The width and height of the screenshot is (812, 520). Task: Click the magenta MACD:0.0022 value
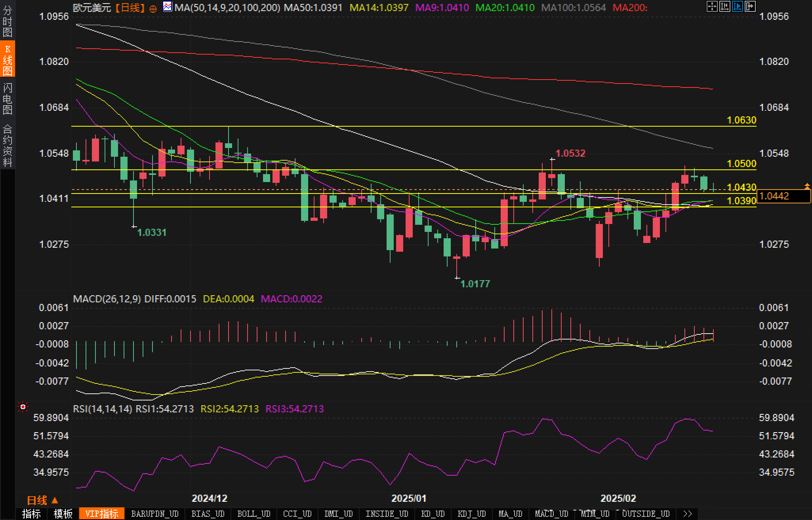click(292, 299)
